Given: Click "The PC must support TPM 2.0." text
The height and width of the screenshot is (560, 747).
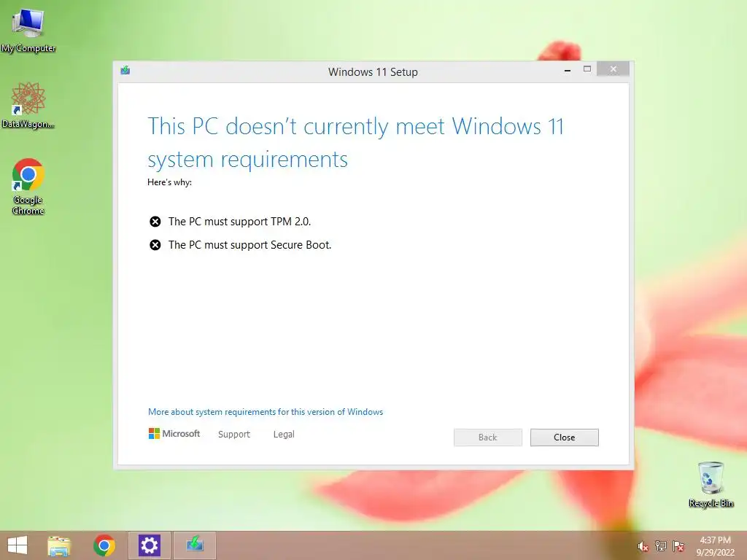Looking at the screenshot, I should (239, 222).
